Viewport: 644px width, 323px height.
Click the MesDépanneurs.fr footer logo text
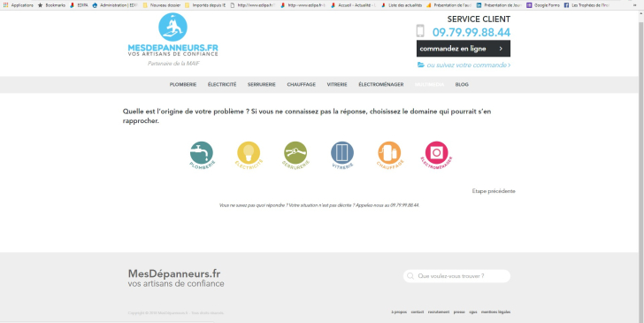[174, 273]
